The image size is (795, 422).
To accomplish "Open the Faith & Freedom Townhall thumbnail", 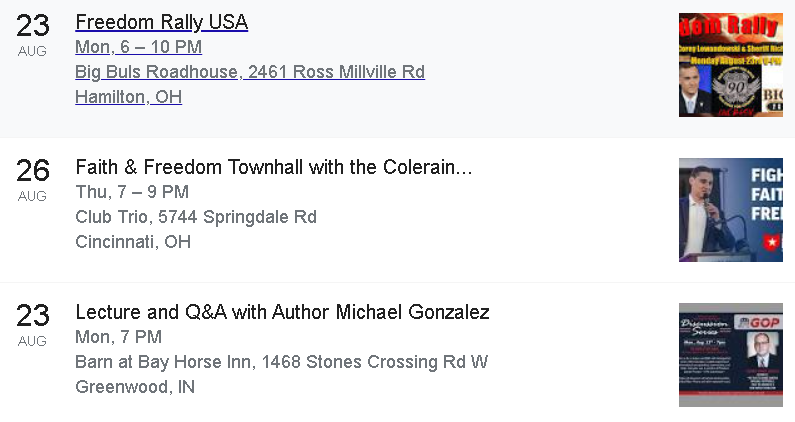I will pos(731,210).
